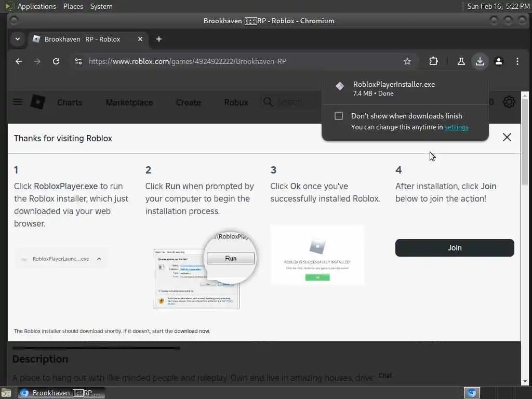Select Brookhaven RP taskbar window button

(x=61, y=393)
